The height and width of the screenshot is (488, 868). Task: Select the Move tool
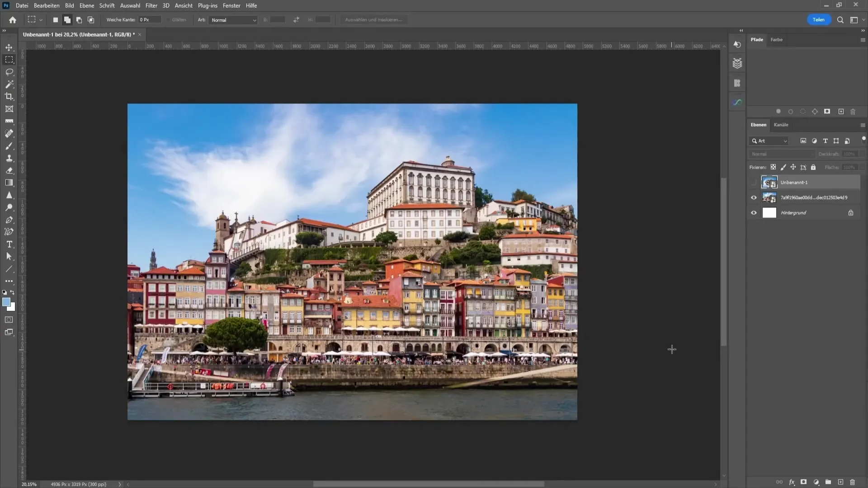coord(9,47)
